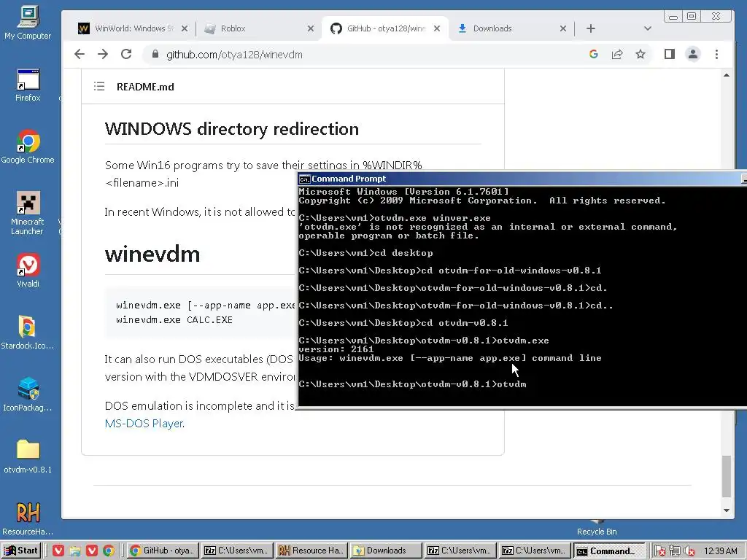
Task: Open IconPackager desktop icon
Action: 28,394
